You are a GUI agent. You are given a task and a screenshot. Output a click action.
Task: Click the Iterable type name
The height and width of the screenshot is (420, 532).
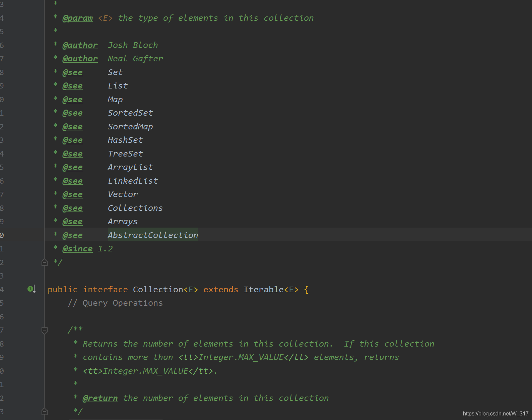(x=264, y=290)
